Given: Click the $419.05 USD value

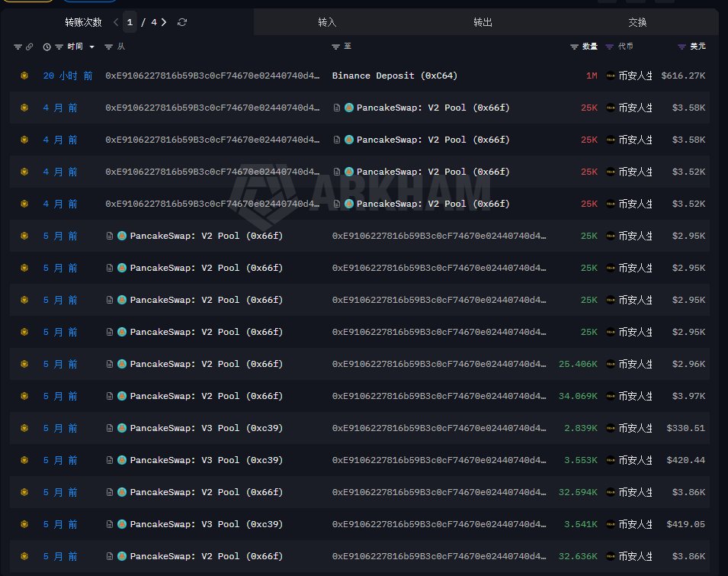Looking at the screenshot, I should (686, 524).
